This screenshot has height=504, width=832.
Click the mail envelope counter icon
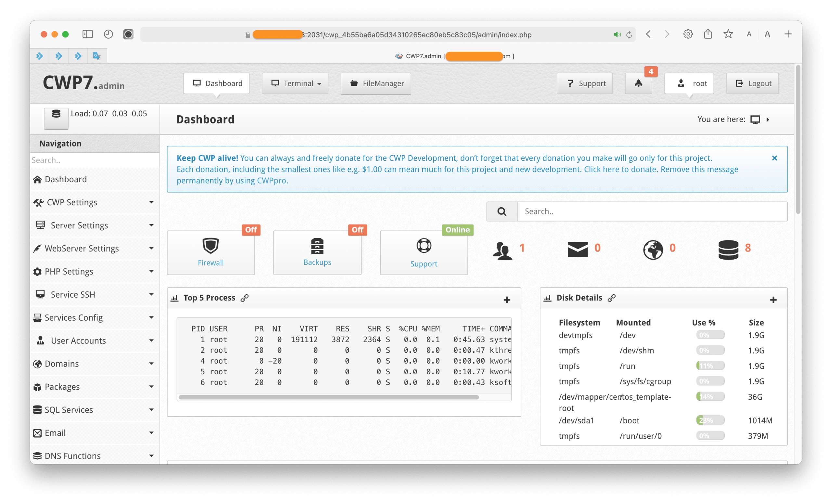[x=578, y=249]
